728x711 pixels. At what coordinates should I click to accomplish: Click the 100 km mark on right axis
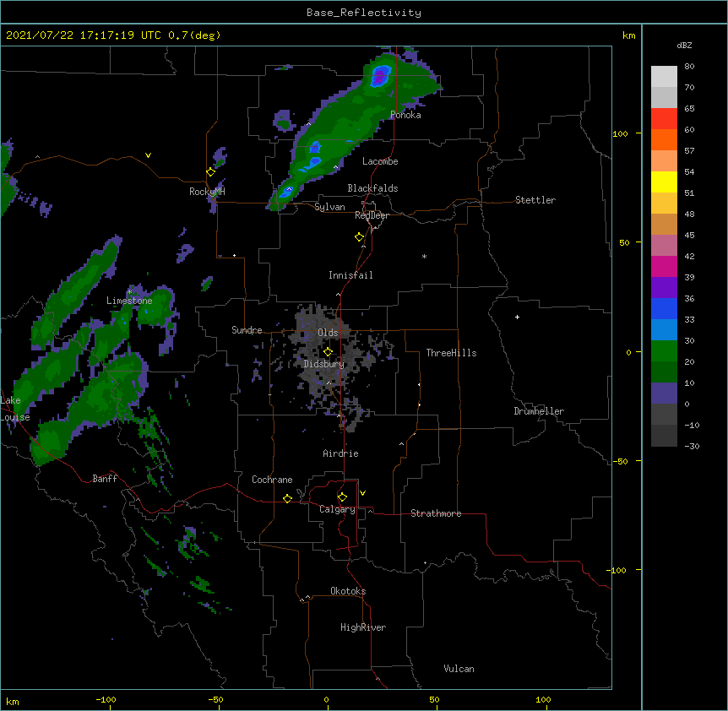pyautogui.click(x=620, y=134)
